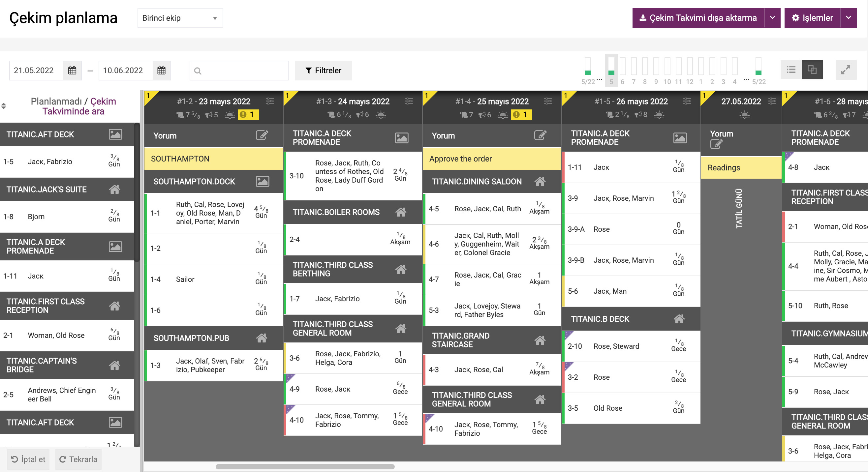The image size is (868, 472).
Task: Toggle sort order of unplanned list
Action: (3, 106)
